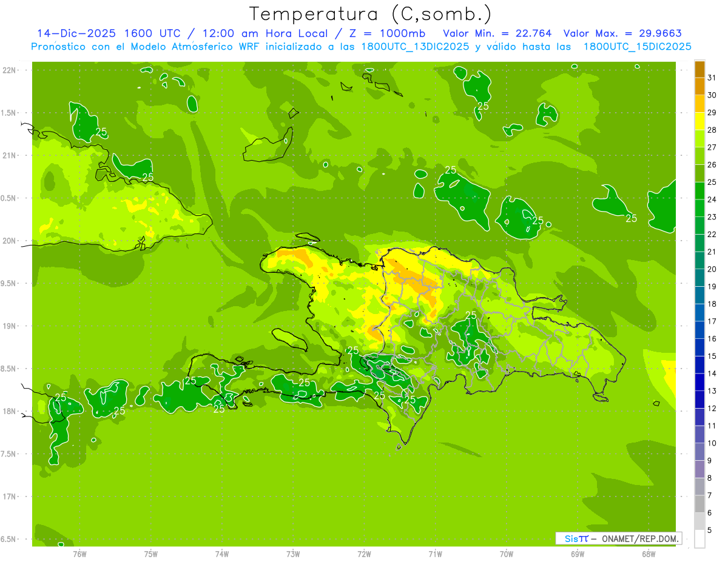Select the 20N latitude axis label
The image size is (728, 562).
pos(9,241)
